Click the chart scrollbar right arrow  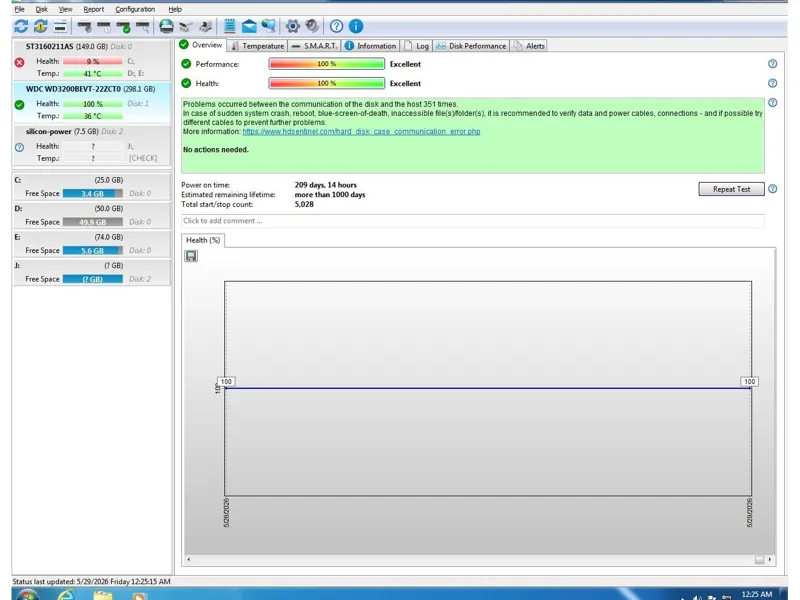click(x=769, y=560)
